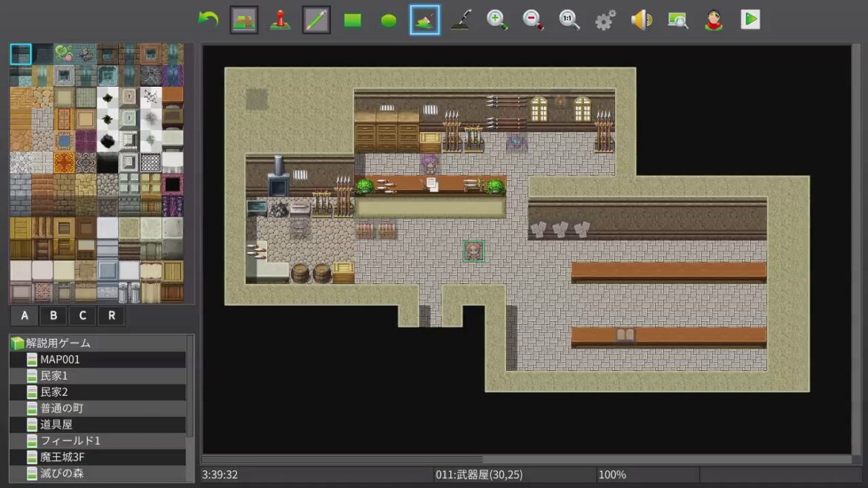Select the 道具屋 map in the map list
This screenshot has height=488, width=868.
coord(58,424)
